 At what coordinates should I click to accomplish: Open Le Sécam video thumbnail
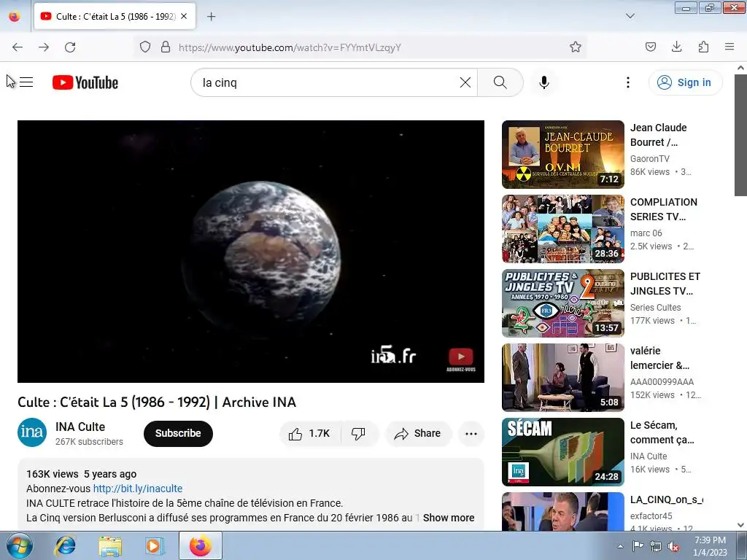point(562,452)
